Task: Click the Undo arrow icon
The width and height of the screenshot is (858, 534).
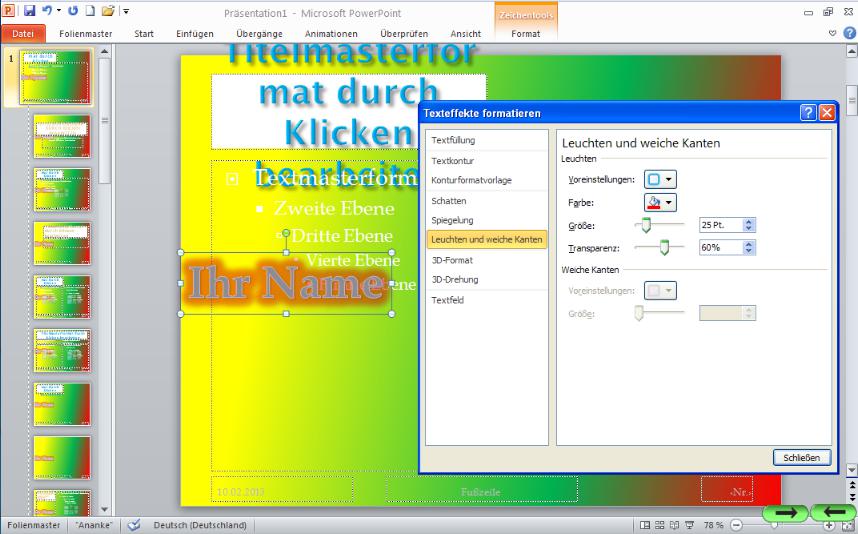Action: (46, 11)
